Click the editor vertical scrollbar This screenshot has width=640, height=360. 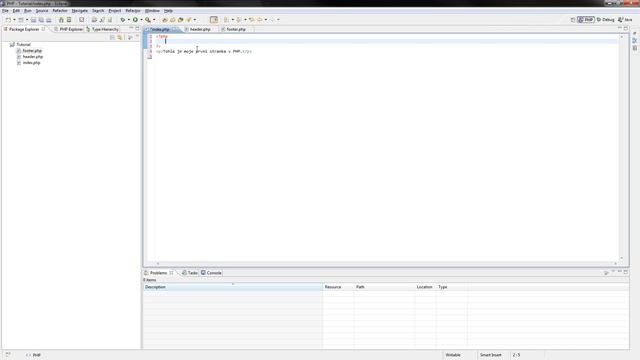(x=622, y=147)
